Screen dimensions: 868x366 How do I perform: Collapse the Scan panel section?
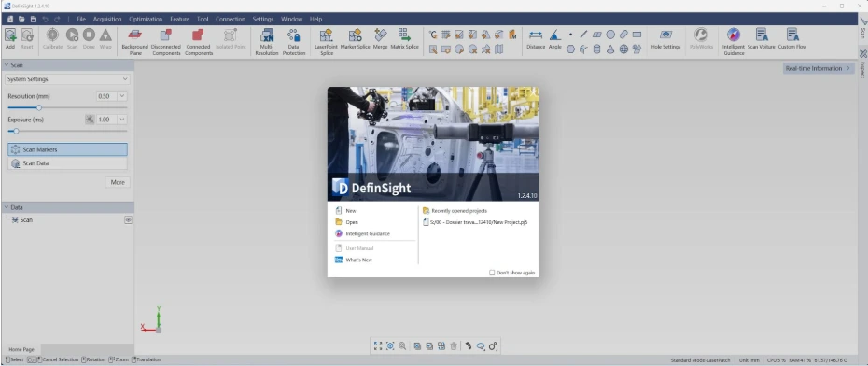pos(7,64)
